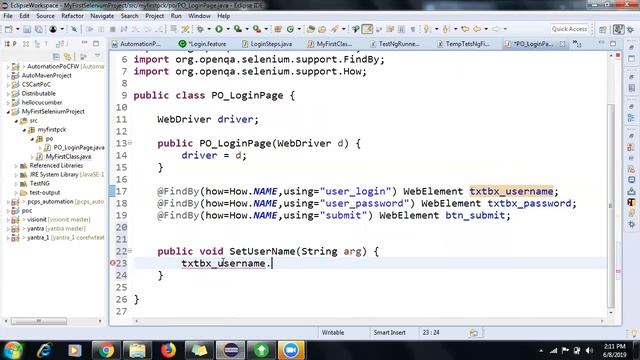Expand the AutoMavenProject node
640x360 pixels.
pyautogui.click(x=8, y=76)
